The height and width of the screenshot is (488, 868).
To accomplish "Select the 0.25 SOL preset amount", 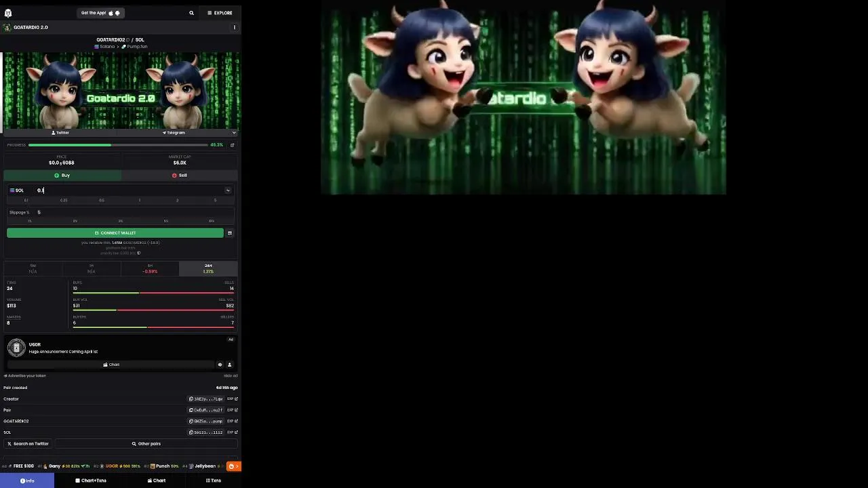I will click(64, 201).
